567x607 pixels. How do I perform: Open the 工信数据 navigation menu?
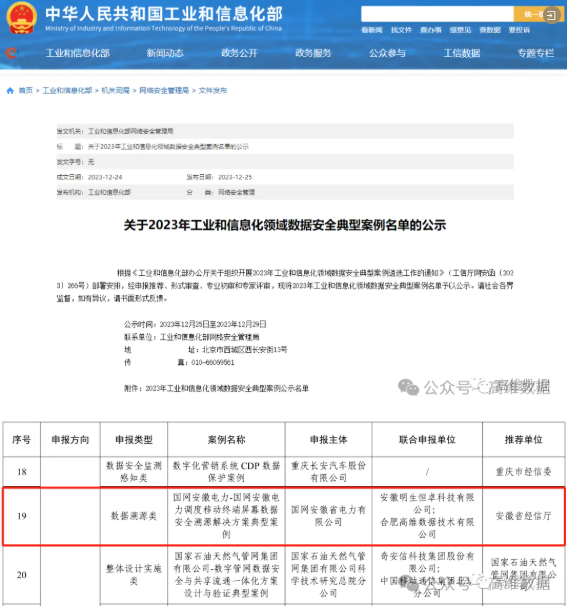click(462, 53)
